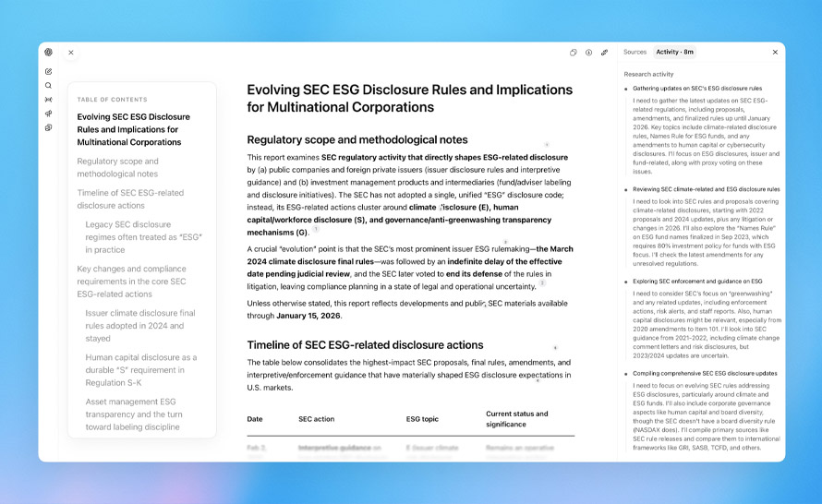Viewport: 822px width, 504px height.
Task: Close the research activity side panel
Action: [x=774, y=53]
